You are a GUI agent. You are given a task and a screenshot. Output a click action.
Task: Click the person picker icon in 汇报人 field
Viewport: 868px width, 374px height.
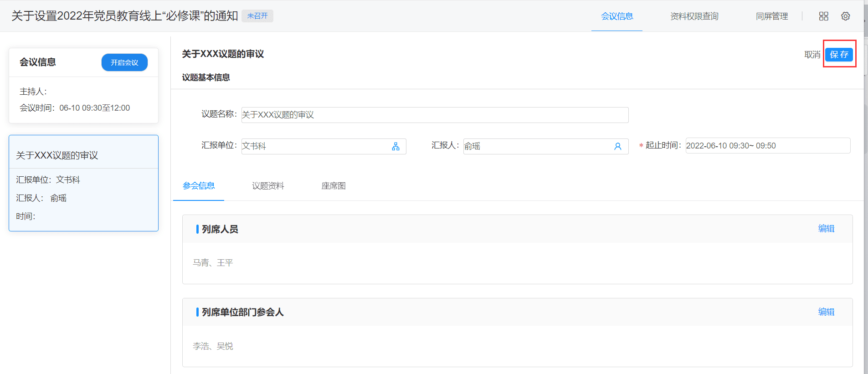pos(617,146)
